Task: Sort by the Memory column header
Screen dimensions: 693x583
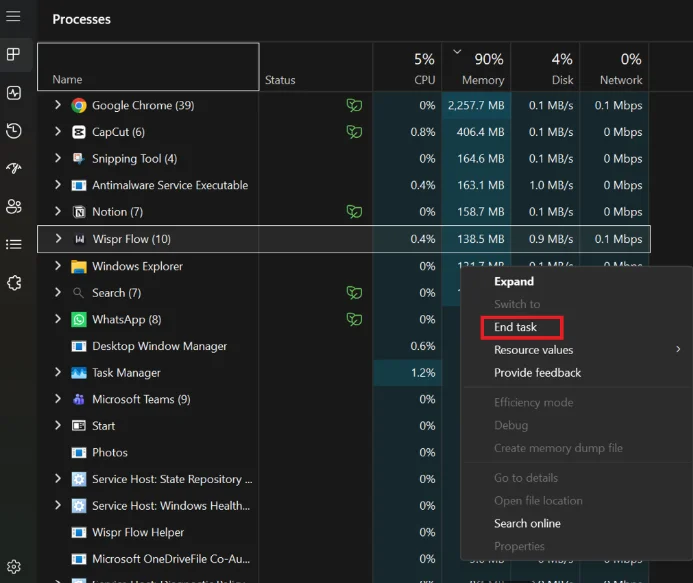Action: [x=476, y=67]
